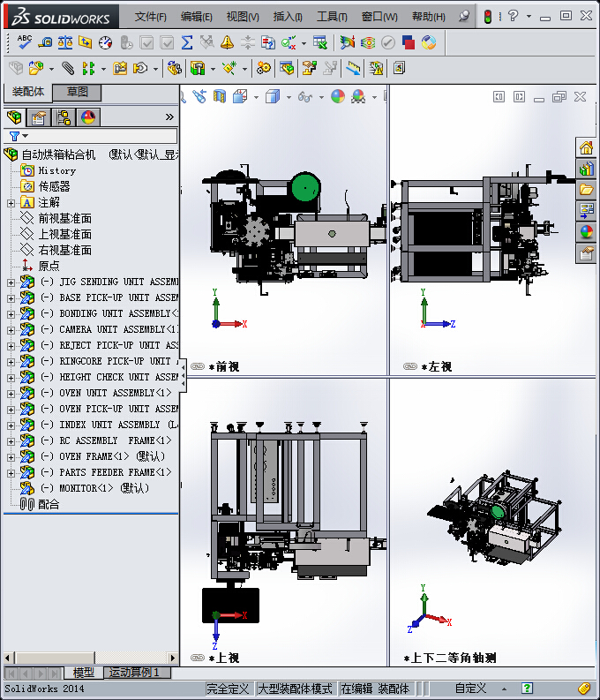The height and width of the screenshot is (700, 600).
Task: Click the Design Table Excel icon
Action: (319, 42)
